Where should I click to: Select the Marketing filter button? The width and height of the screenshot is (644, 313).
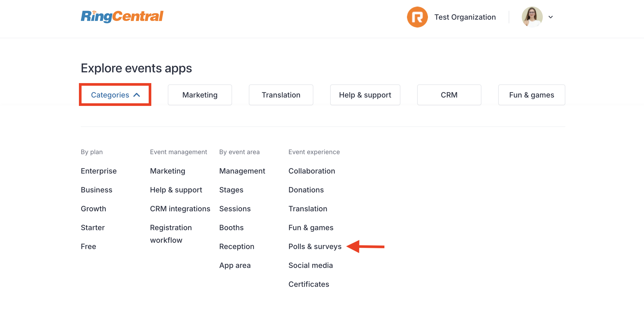(x=200, y=95)
